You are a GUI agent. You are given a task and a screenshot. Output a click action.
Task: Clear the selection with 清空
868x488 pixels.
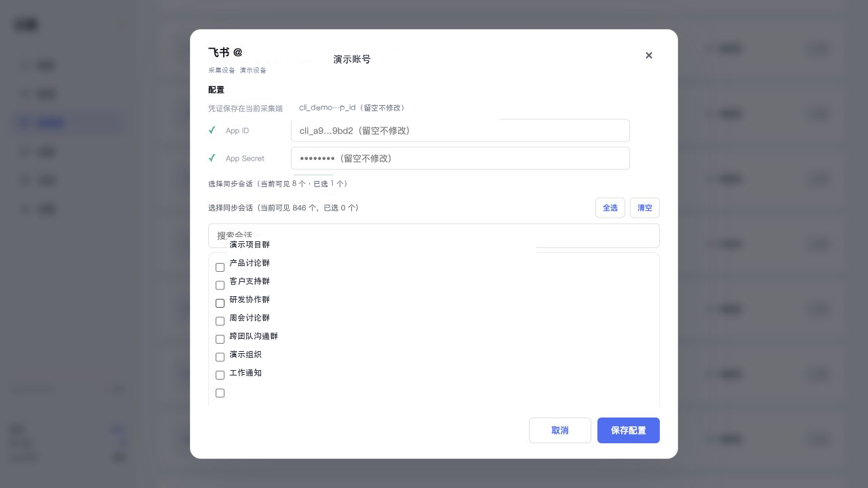tap(645, 208)
